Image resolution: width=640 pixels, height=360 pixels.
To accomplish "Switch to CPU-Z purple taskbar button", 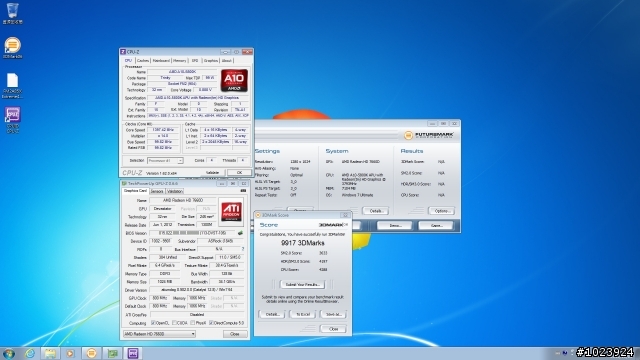I will pos(133,353).
